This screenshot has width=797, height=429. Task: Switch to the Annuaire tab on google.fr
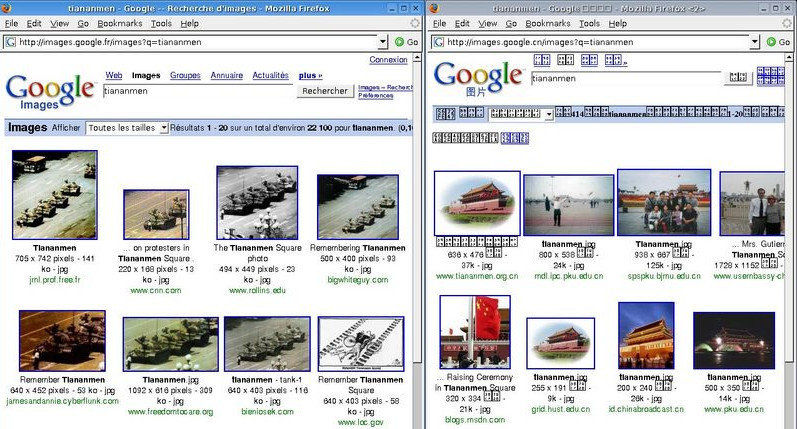tap(227, 75)
